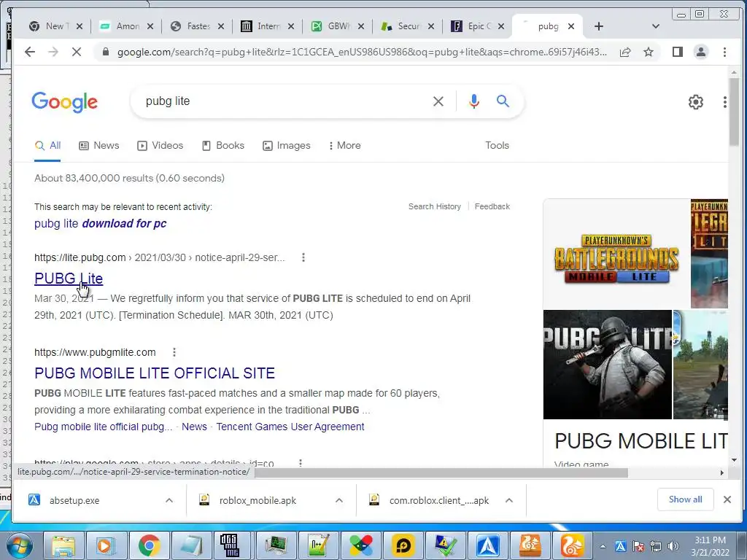
Task: Open options for the lite.pubg.com result
Action: point(303,257)
